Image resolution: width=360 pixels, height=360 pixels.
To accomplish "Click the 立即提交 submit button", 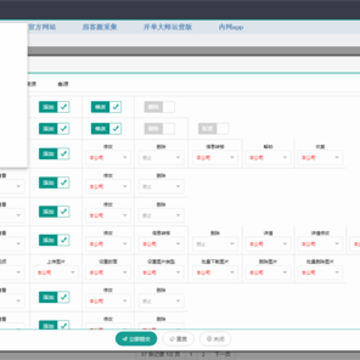I will 136,339.
